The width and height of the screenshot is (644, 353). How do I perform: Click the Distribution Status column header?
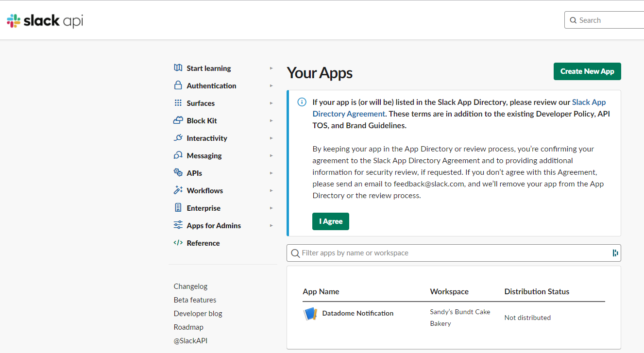coord(537,292)
